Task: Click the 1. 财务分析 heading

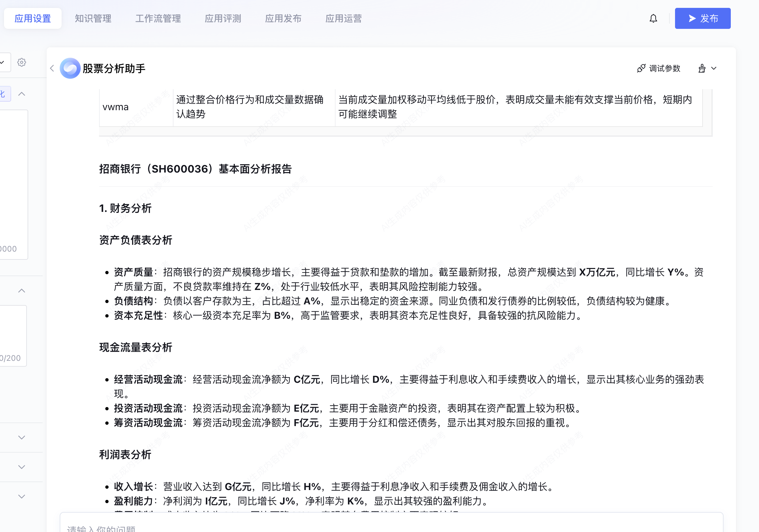Action: pyautogui.click(x=125, y=208)
